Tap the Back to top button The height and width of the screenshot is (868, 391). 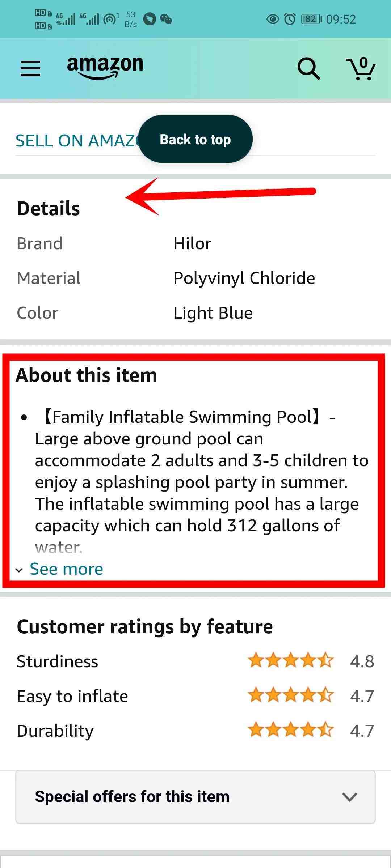(x=195, y=139)
